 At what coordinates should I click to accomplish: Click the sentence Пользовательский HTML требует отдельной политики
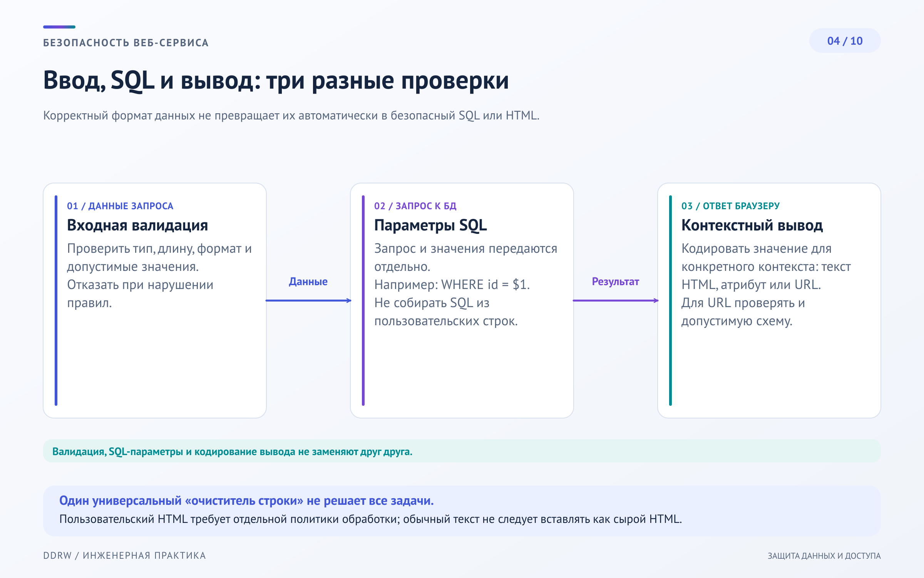(x=370, y=519)
